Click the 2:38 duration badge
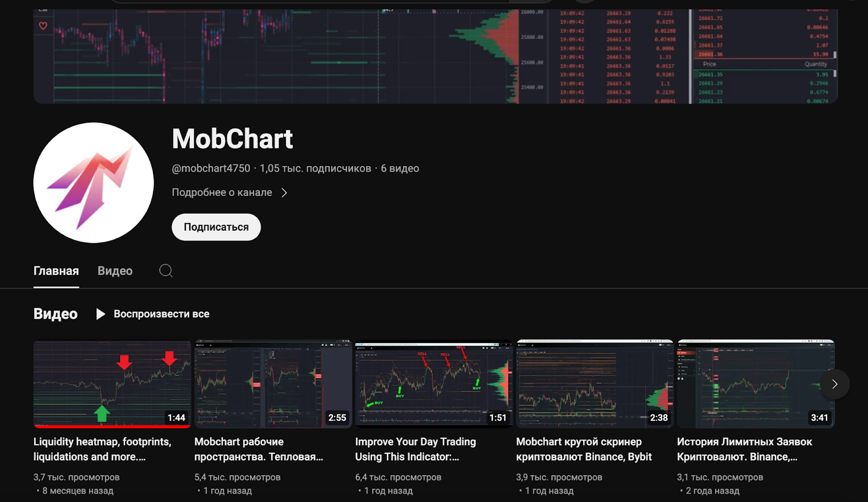 pos(659,417)
